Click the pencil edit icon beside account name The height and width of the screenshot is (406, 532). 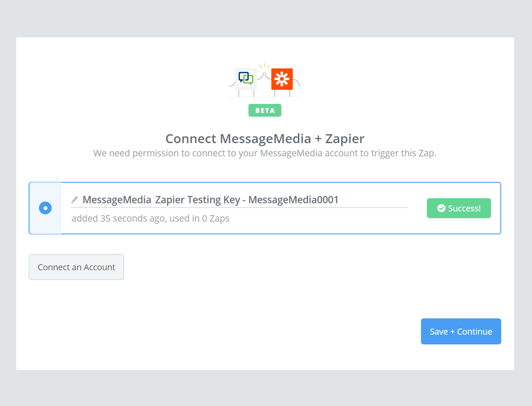[74, 200]
